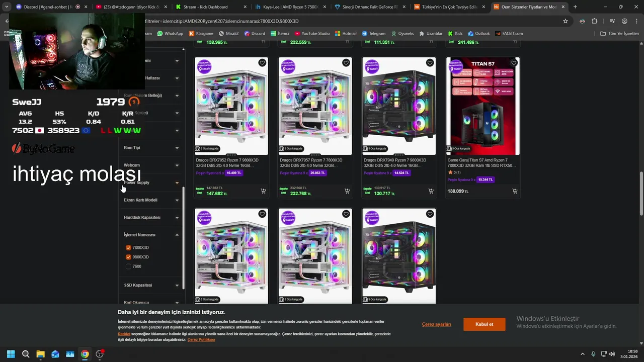
Task: Add Dragos DRX7952 to cart
Action: click(x=263, y=191)
